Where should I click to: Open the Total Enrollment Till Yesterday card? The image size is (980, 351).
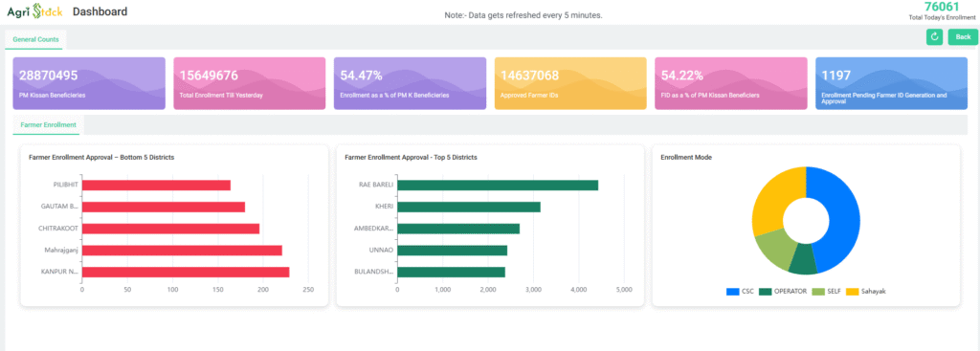click(x=250, y=84)
